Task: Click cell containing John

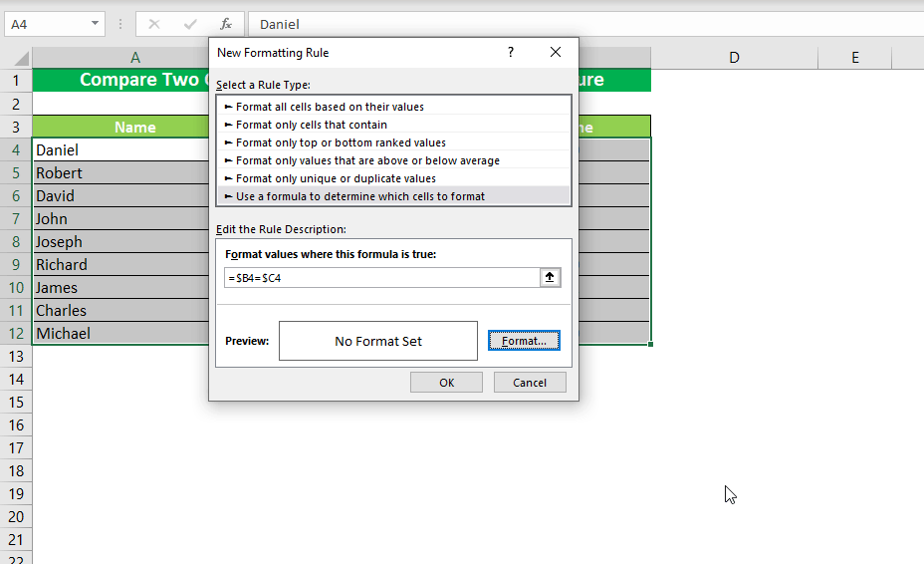Action: pos(120,219)
